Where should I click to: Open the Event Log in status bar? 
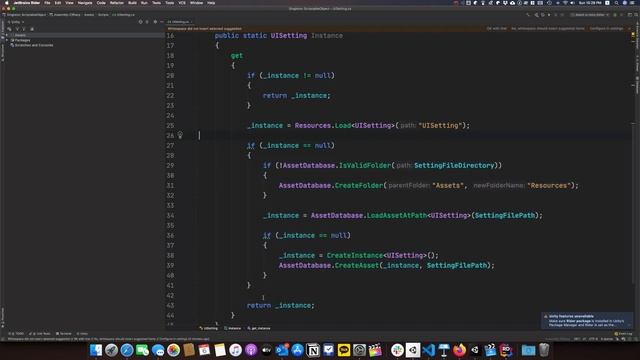pyautogui.click(x=624, y=333)
